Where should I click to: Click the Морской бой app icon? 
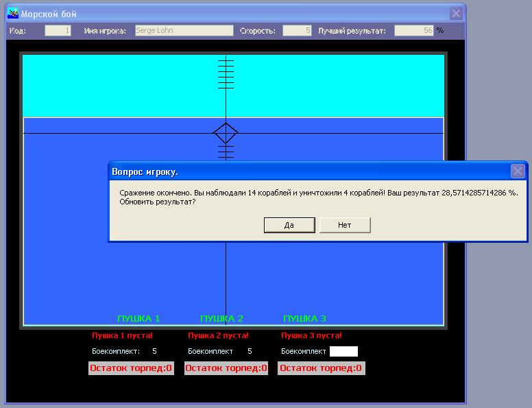point(13,13)
